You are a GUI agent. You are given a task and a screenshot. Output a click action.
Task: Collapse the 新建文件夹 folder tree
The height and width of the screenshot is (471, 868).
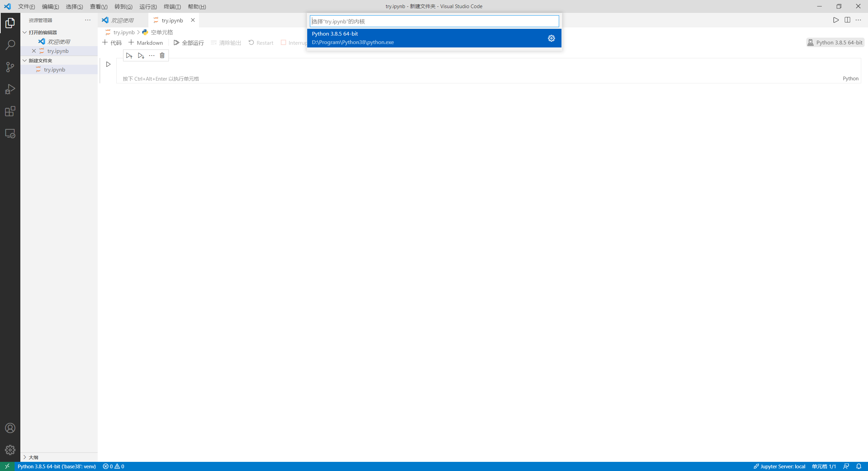click(x=24, y=60)
